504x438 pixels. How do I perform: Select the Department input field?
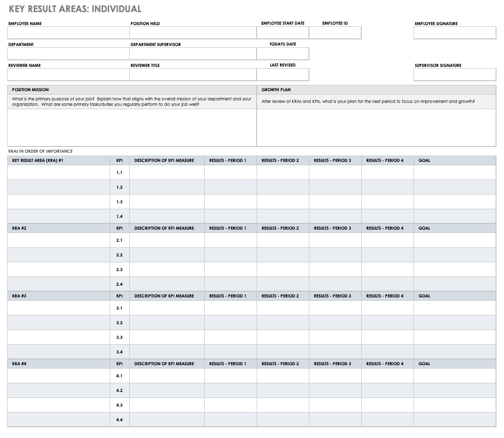click(x=68, y=54)
